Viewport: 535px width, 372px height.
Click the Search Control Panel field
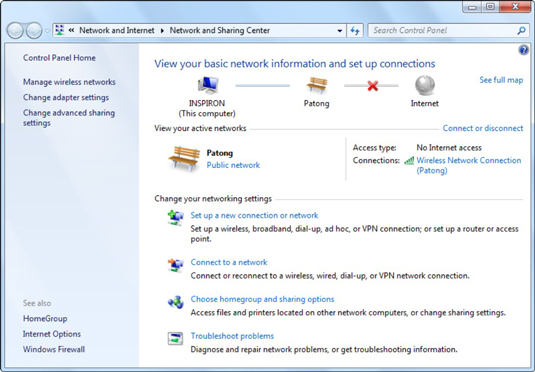[x=447, y=30]
